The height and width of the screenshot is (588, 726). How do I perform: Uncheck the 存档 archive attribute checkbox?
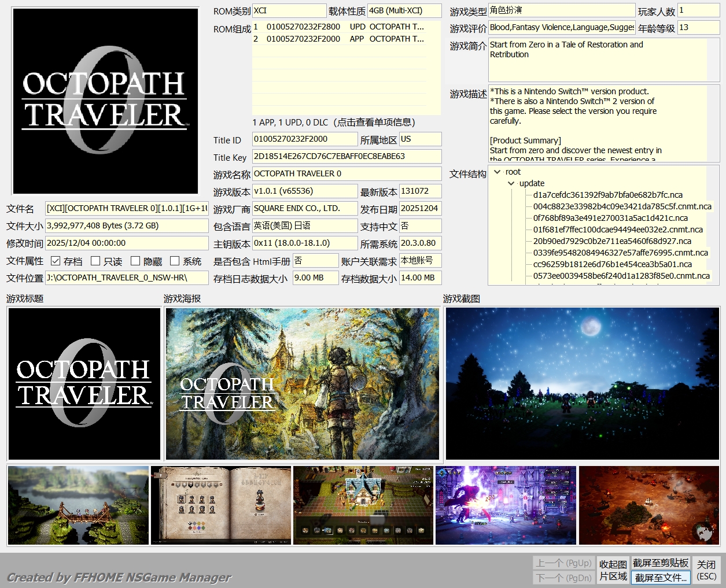point(56,261)
